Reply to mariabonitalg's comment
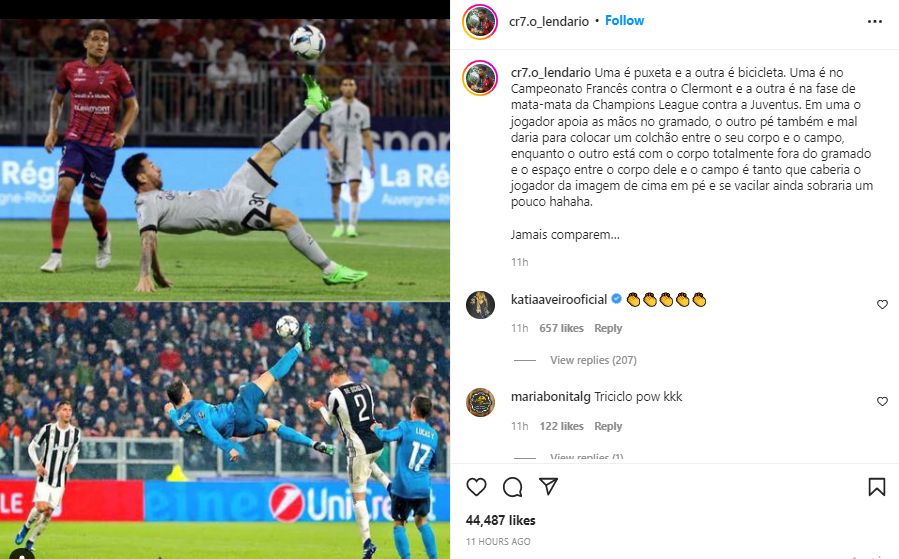The height and width of the screenshot is (559, 899). pos(608,426)
